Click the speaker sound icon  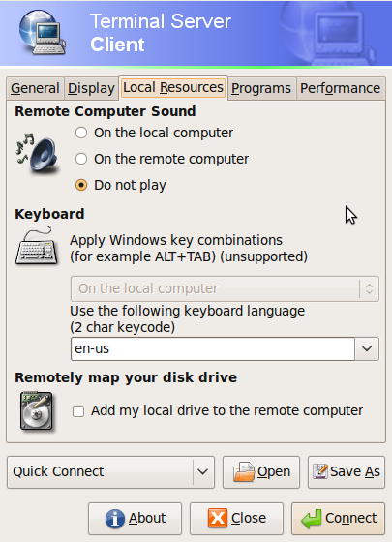pyautogui.click(x=38, y=154)
